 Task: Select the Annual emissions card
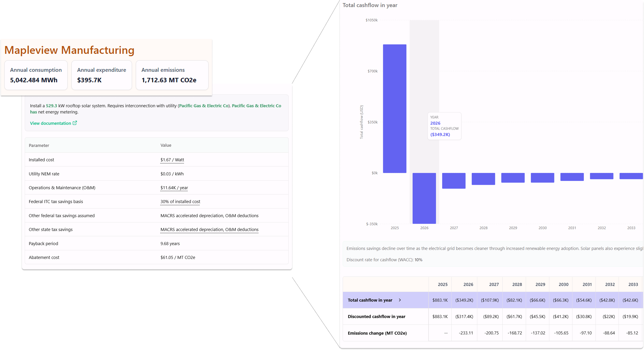click(172, 75)
